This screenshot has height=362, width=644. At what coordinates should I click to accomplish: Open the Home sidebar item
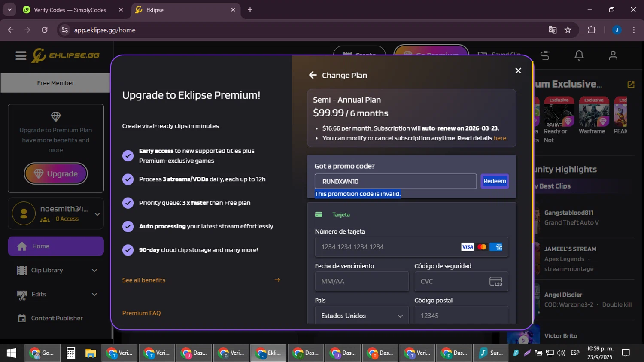(x=56, y=246)
